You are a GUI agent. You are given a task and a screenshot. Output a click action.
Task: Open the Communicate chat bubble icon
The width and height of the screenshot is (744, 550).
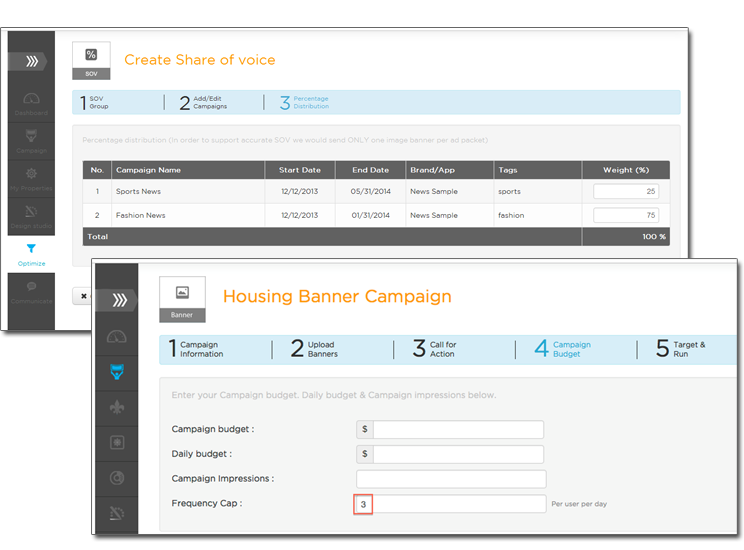(x=31, y=290)
